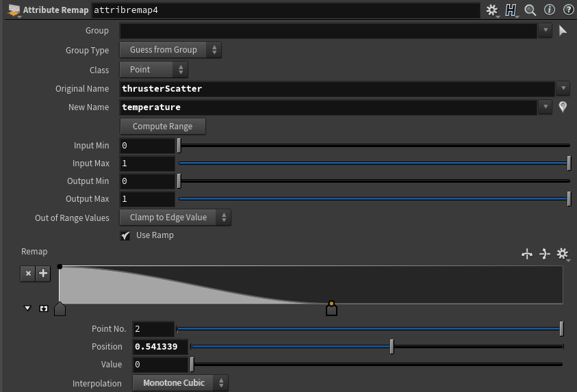Click the Input Max value field
577x392 pixels.
(147, 164)
